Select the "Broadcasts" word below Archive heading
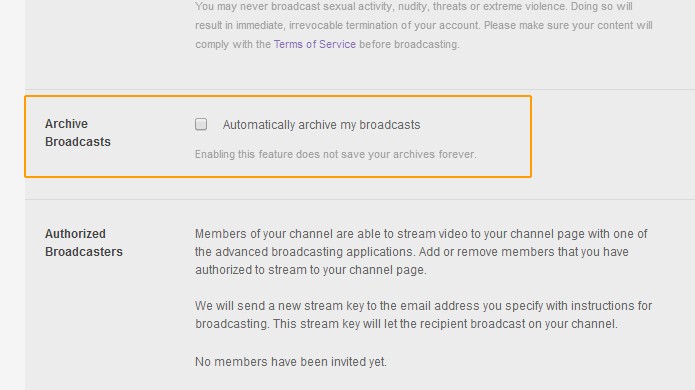The height and width of the screenshot is (390, 695). point(78,142)
